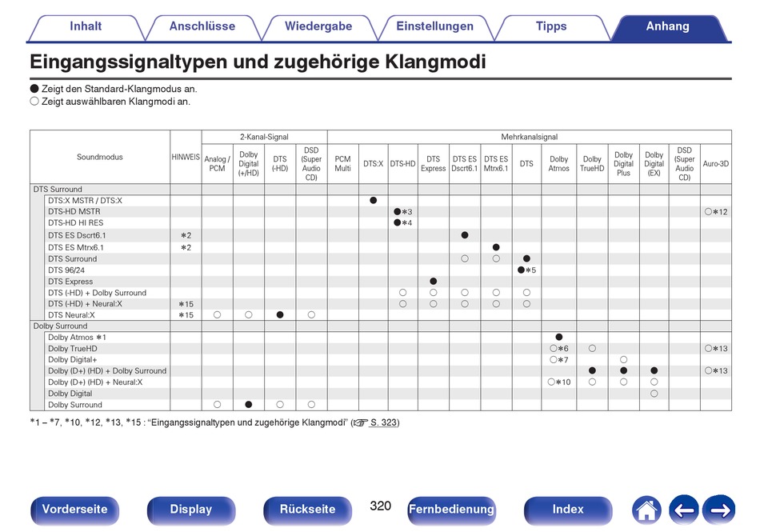Screen dimensions: 760x532
Task: Open the Inhalt tab
Action: (86, 26)
